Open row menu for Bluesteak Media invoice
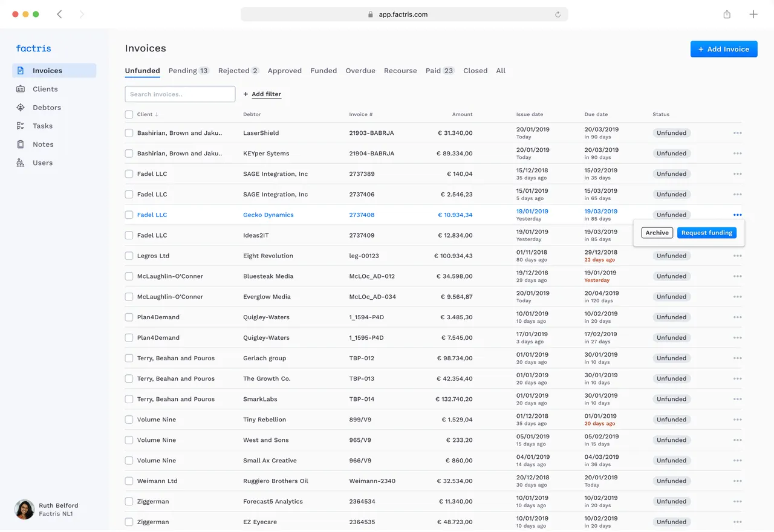The image size is (774, 532). [x=737, y=276]
